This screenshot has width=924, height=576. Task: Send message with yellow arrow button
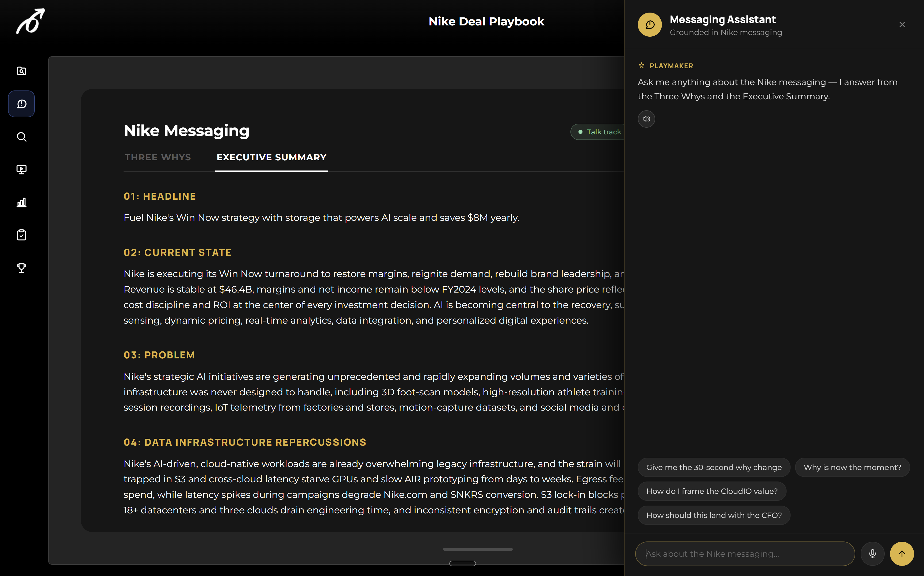pyautogui.click(x=902, y=554)
